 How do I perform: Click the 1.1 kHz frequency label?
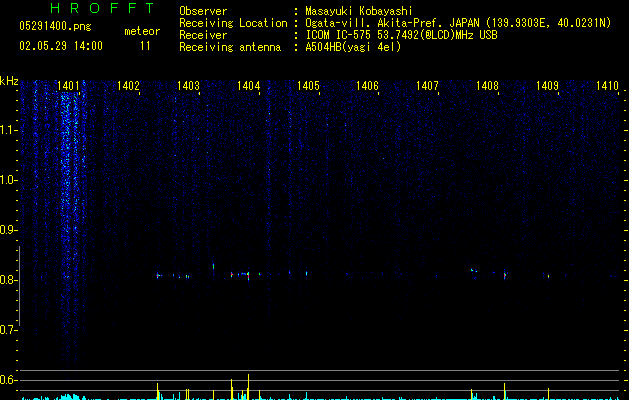coord(9,130)
